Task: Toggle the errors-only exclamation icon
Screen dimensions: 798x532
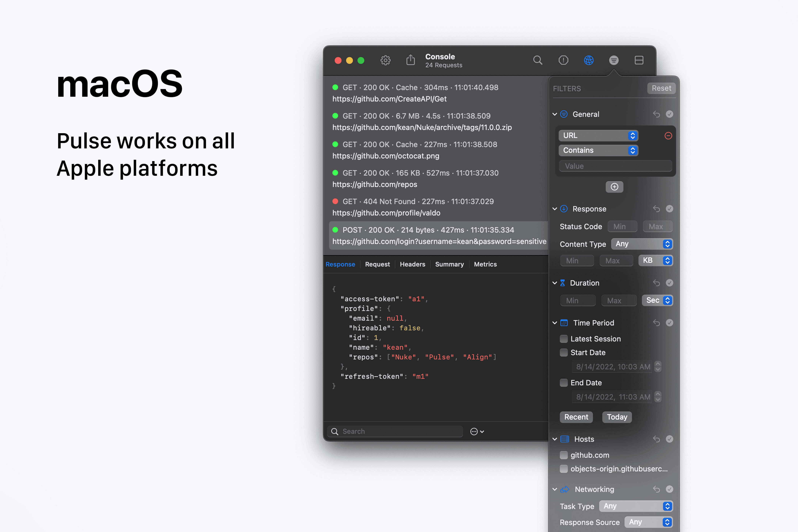Action: [x=563, y=60]
